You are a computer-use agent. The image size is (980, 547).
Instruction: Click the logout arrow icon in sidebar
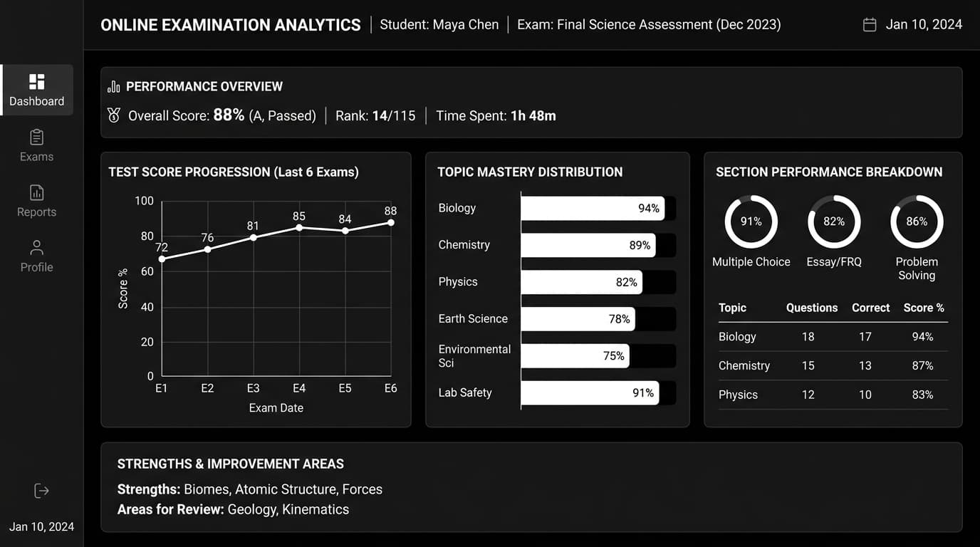pos(41,491)
